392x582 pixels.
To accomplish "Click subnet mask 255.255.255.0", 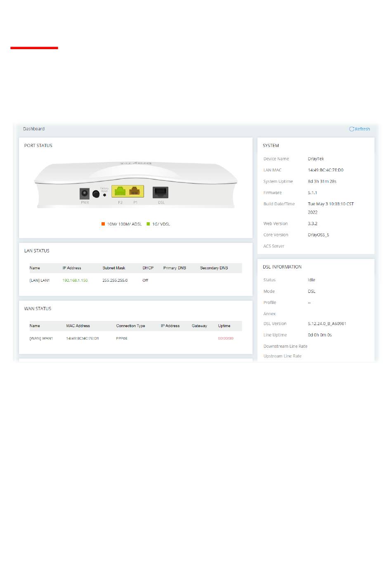I will coord(115,280).
